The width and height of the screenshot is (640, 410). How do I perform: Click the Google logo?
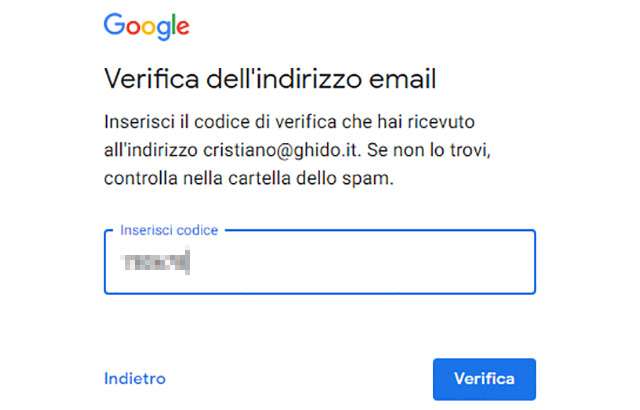[146, 26]
